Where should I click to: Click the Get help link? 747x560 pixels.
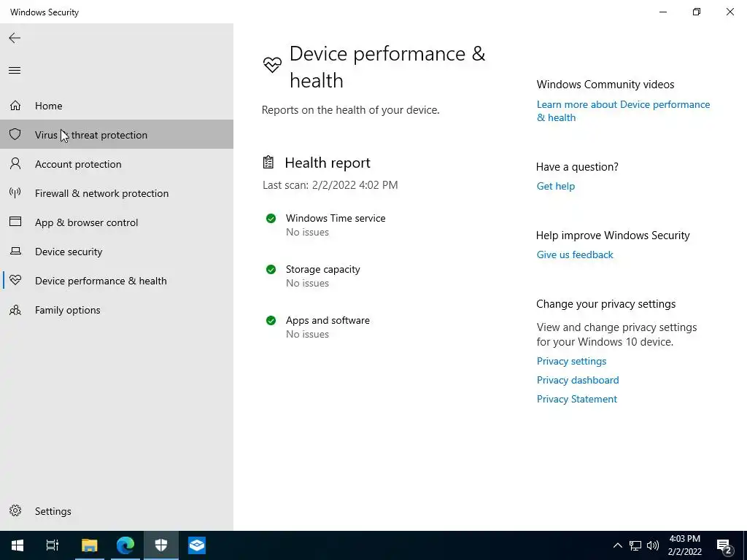click(x=555, y=186)
